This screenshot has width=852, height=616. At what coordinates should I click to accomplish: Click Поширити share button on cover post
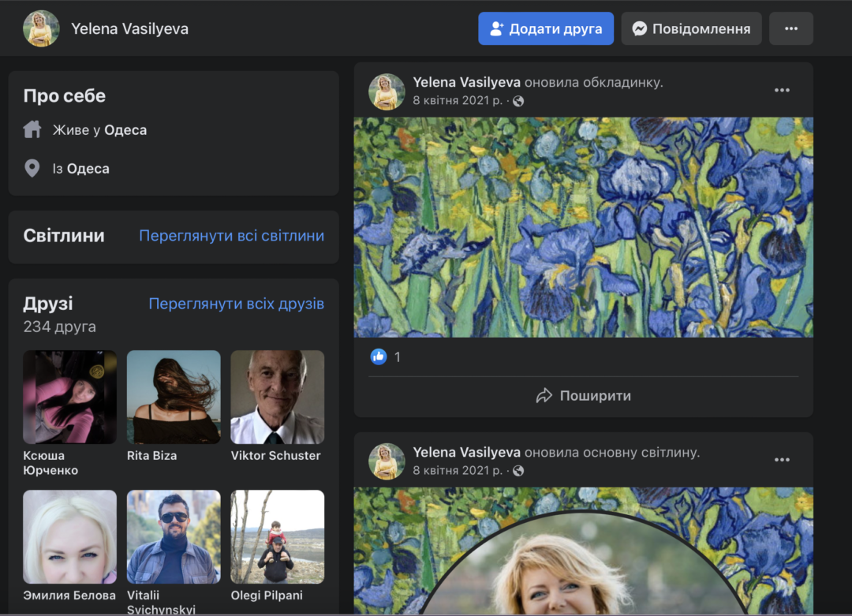point(584,395)
